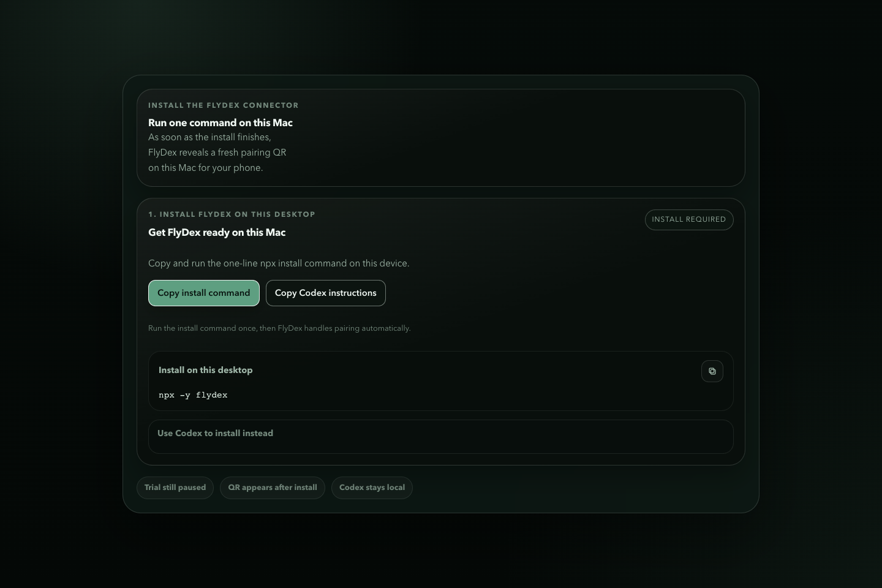This screenshot has height=588, width=882.
Task: Click the Copy and run the one-line npx text
Action: click(x=279, y=263)
